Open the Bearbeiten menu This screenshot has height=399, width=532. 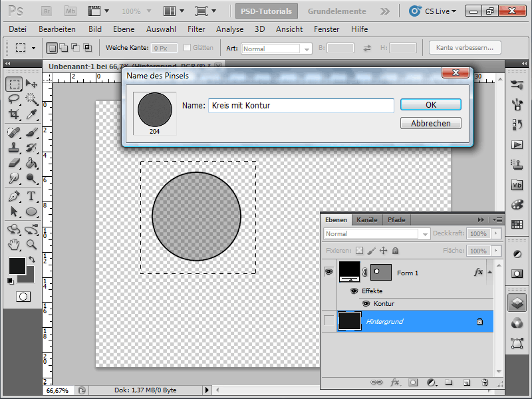(57, 29)
